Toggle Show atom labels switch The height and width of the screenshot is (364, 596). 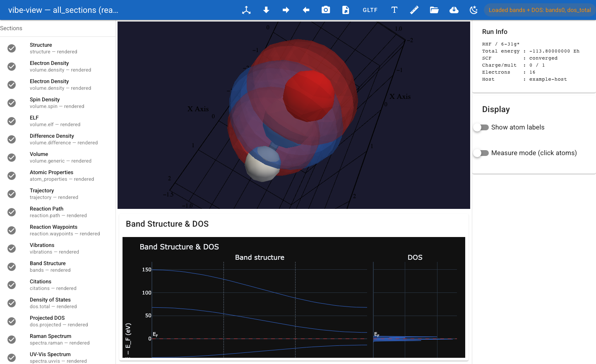pos(481,127)
